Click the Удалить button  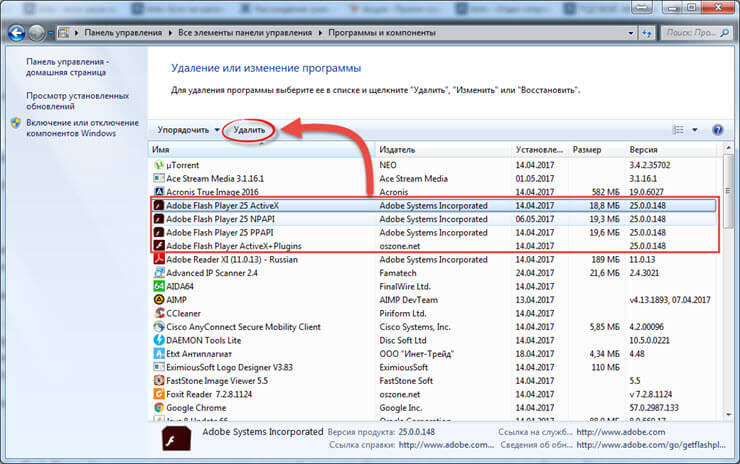pyautogui.click(x=249, y=130)
